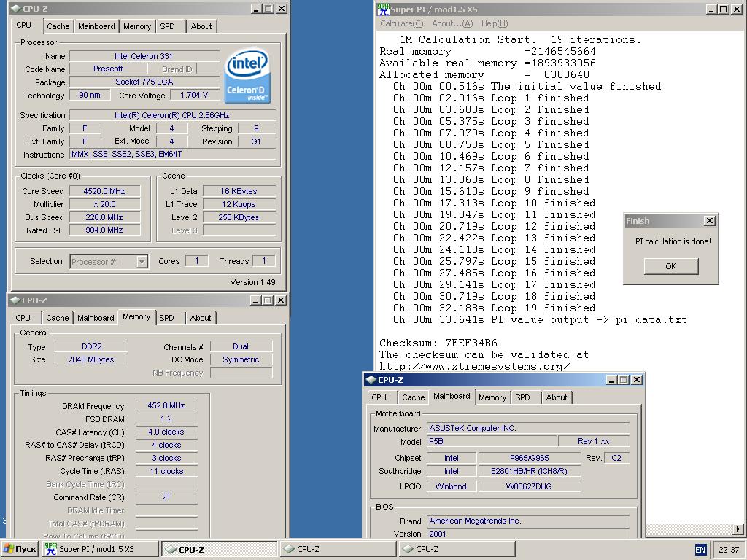Screen dimensions: 747x560
Task: Switch to Cache tab in top CPU-Z window
Action: point(58,27)
